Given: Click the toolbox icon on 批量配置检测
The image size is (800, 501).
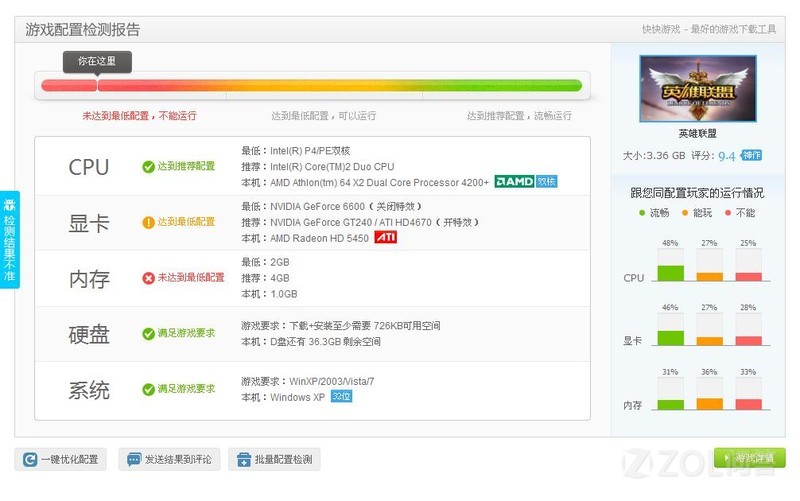Looking at the screenshot, I should click(x=244, y=460).
